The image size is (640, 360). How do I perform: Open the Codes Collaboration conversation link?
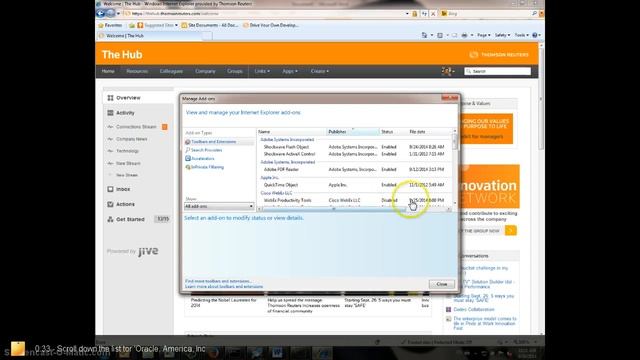tap(474, 310)
